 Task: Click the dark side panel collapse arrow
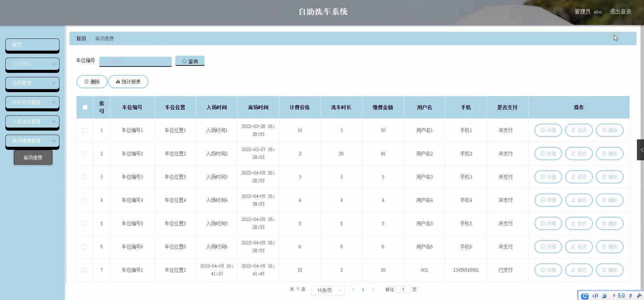641,150
